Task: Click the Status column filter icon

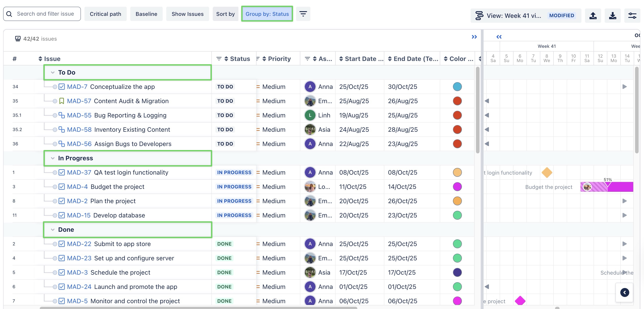Action: (x=219, y=59)
